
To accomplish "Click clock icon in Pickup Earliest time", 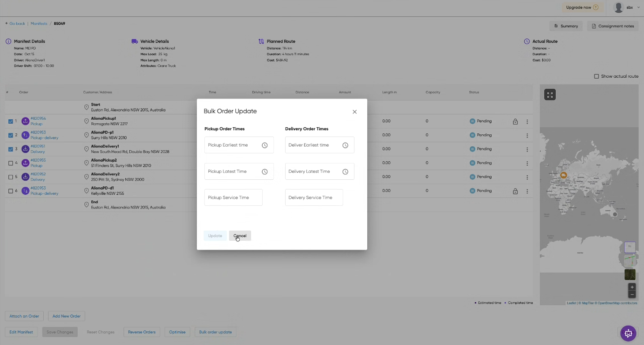I will point(264,145).
